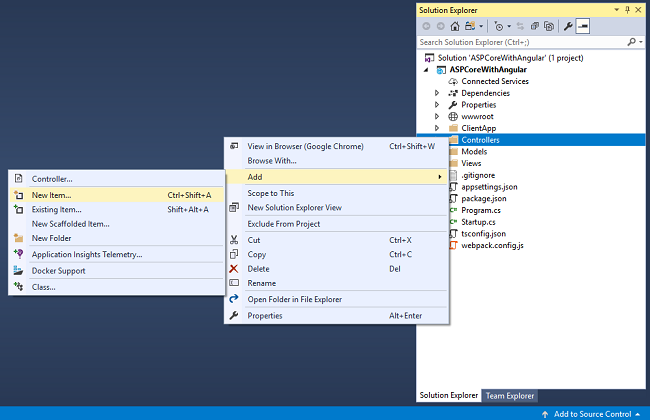This screenshot has width=650, height=420.
Task: Choose Scope to This
Action: (337, 193)
